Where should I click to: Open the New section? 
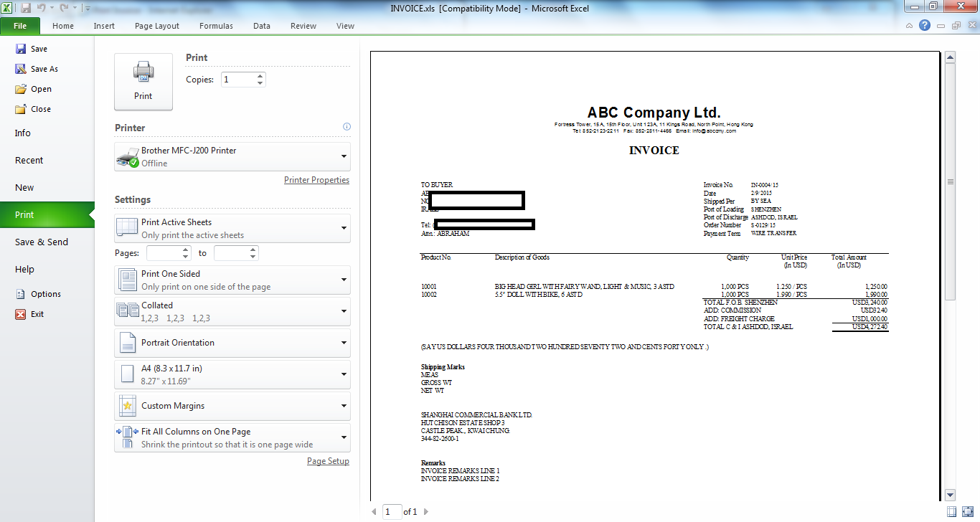click(x=24, y=187)
